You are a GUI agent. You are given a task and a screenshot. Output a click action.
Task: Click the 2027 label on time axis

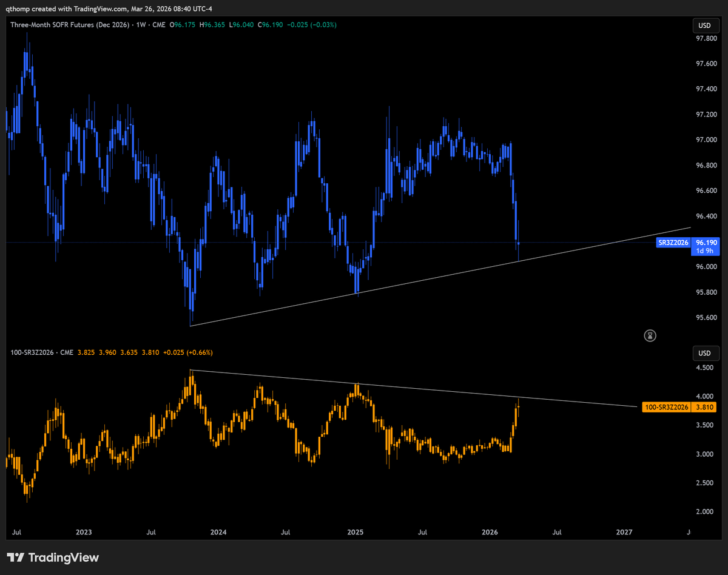click(624, 533)
